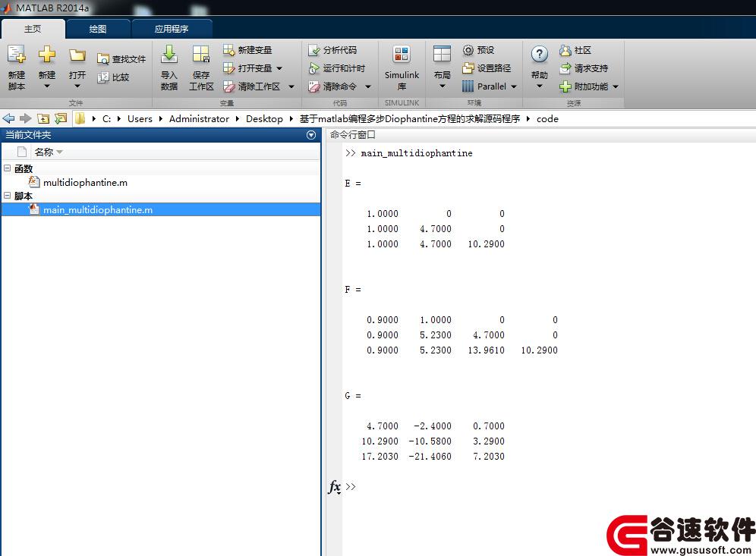Viewport: 756px width, 556px height.
Task: Click the yellow plus New (新建) icon
Action: tap(47, 54)
